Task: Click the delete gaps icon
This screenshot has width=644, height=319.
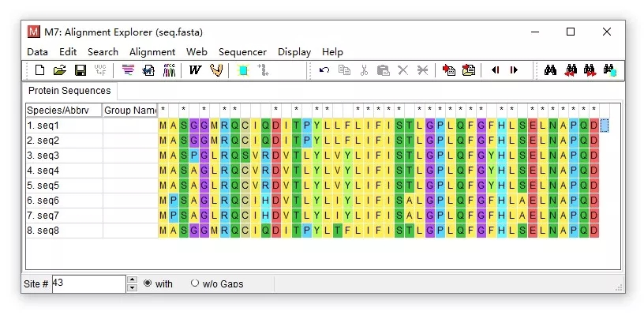Action: (x=422, y=70)
